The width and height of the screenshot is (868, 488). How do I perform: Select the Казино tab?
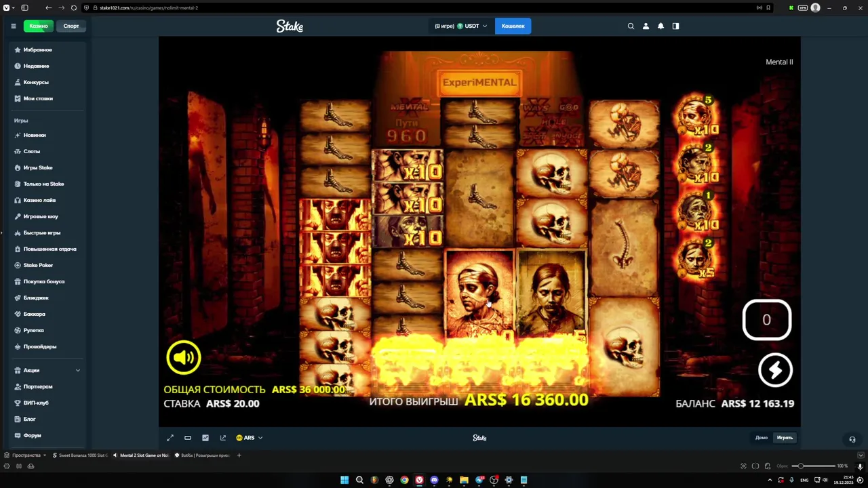pyautogui.click(x=39, y=26)
